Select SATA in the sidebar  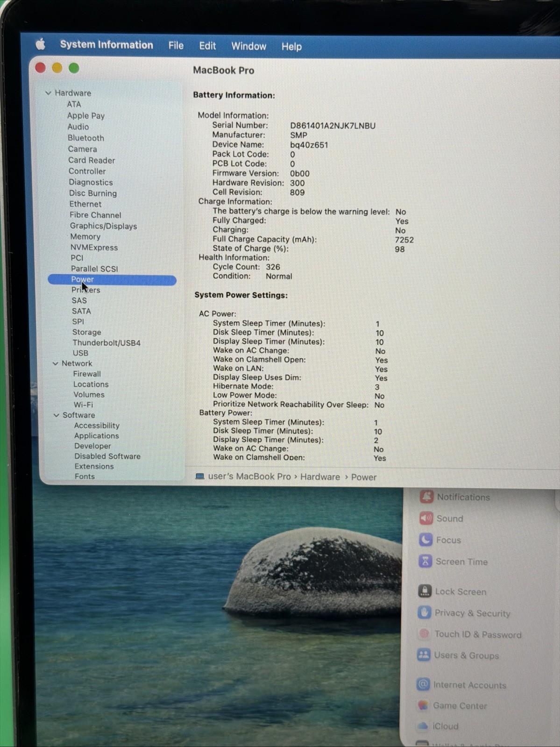tap(81, 311)
